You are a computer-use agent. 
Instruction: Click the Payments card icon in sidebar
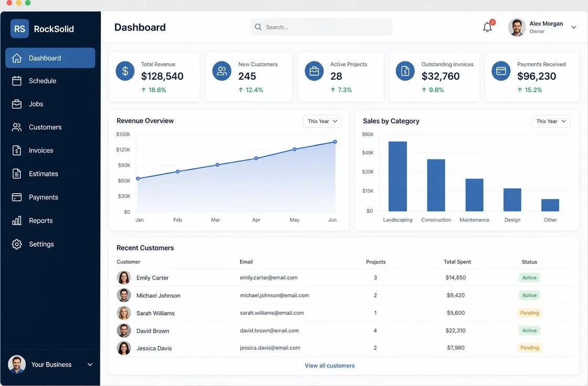pyautogui.click(x=16, y=197)
